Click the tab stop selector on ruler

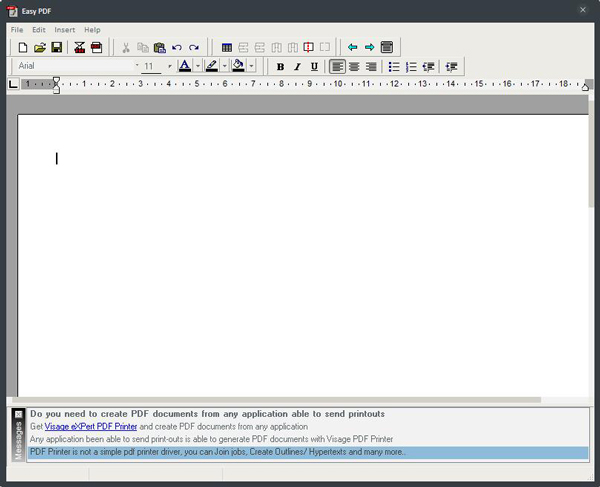click(13, 84)
